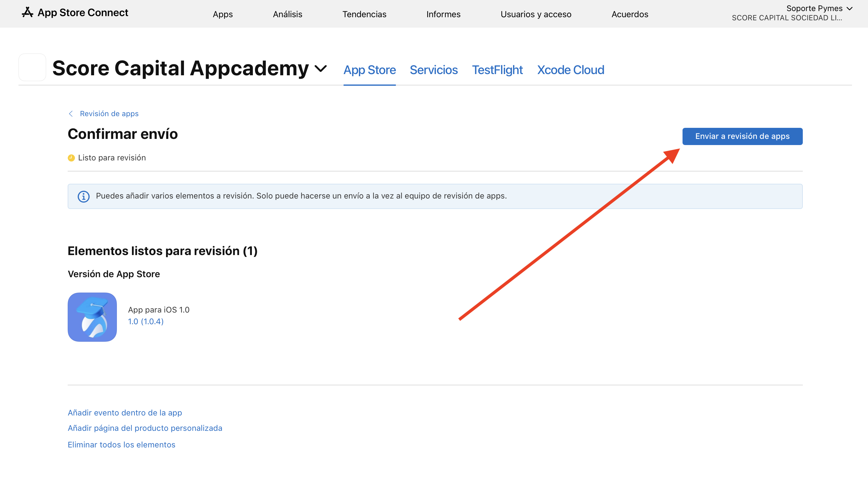Open the Tendencias menu
The image size is (868, 480).
tap(364, 14)
